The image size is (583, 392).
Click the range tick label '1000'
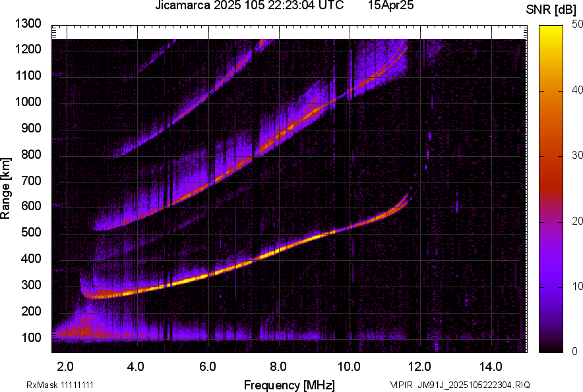tap(28, 101)
